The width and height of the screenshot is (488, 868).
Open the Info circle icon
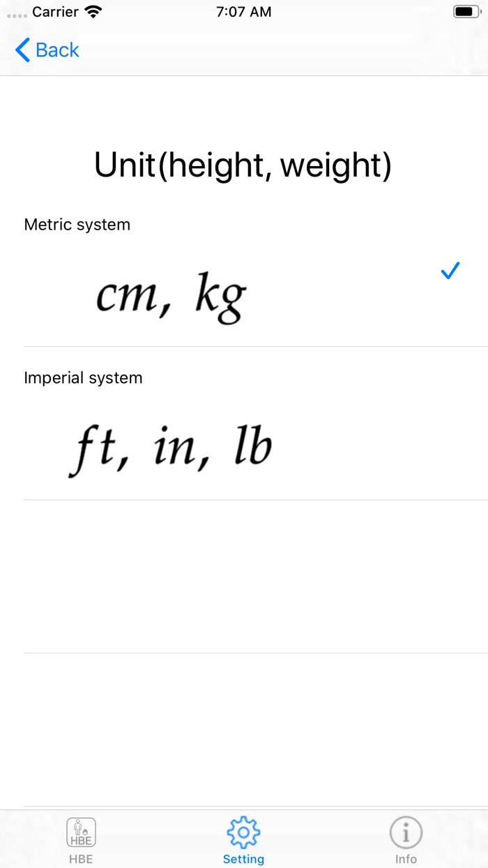pos(406,832)
